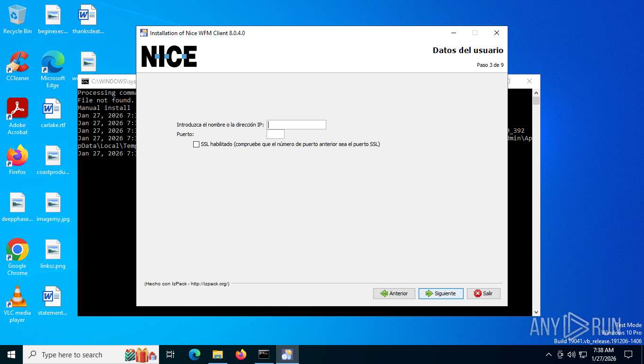Open Firefox from the taskbar
The image size is (644, 364).
pyautogui.click(x=241, y=355)
